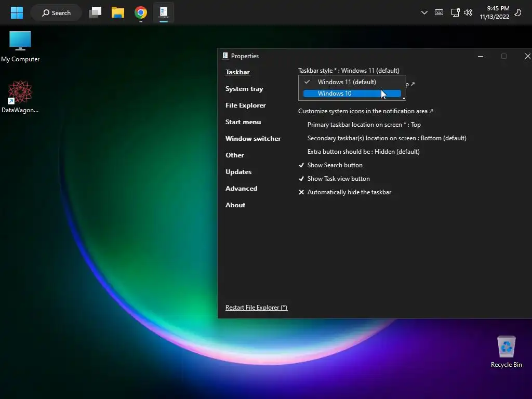Open Google Chrome from the taskbar
Viewport: 532px width, 399px height.
point(140,13)
